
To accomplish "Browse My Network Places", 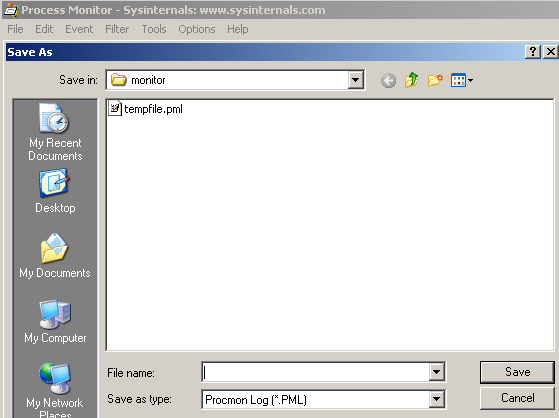I will (55, 390).
